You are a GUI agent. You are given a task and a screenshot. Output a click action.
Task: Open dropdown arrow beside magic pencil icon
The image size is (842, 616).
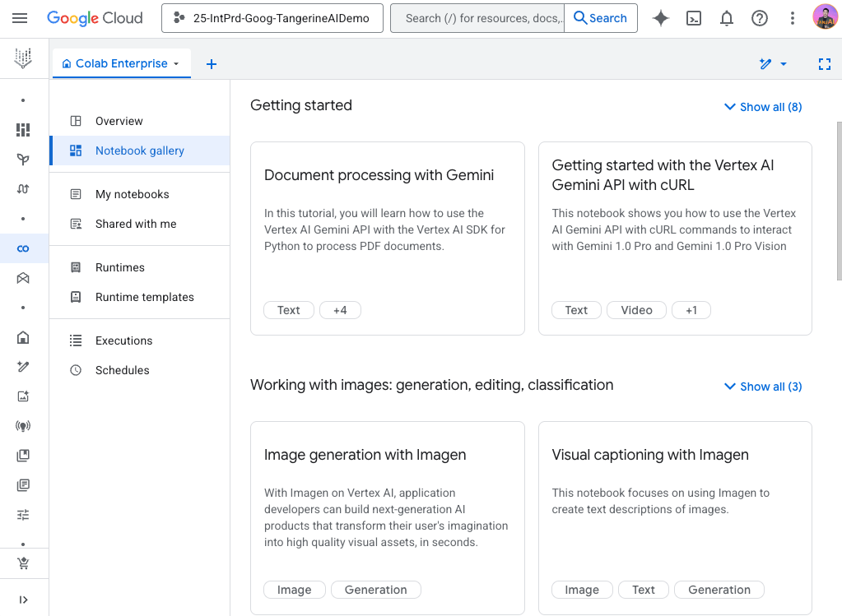pyautogui.click(x=784, y=64)
